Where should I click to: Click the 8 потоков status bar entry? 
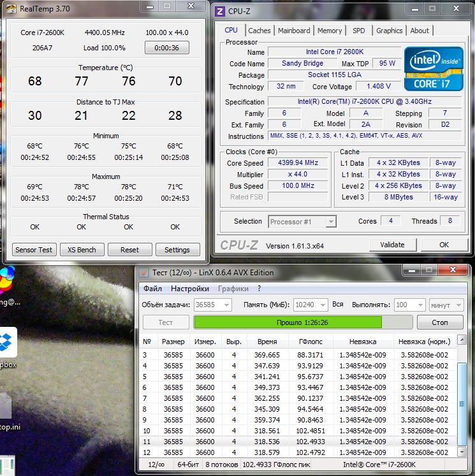221,465
